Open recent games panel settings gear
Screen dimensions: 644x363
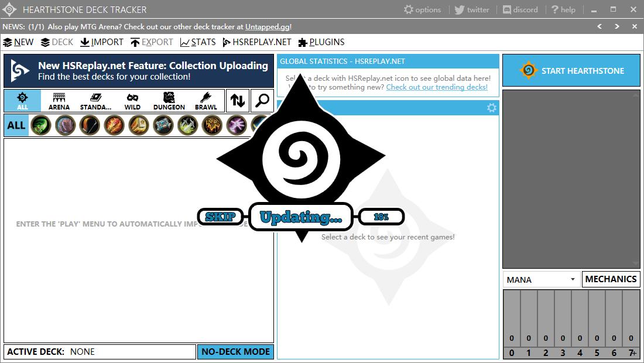[492, 108]
